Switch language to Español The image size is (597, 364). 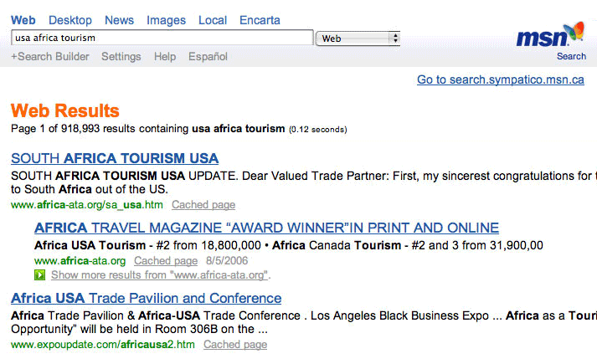208,57
